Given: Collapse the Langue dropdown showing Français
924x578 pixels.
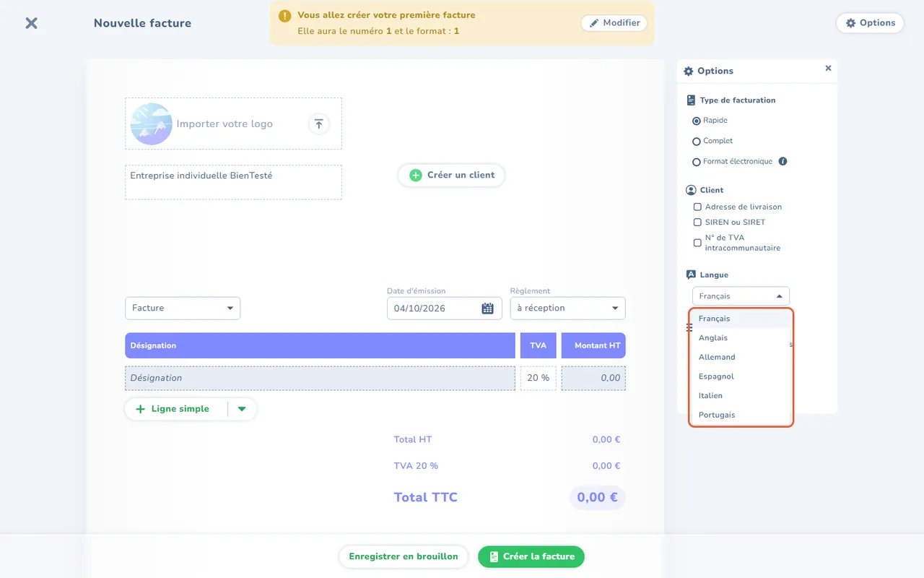Looking at the screenshot, I should 741,296.
